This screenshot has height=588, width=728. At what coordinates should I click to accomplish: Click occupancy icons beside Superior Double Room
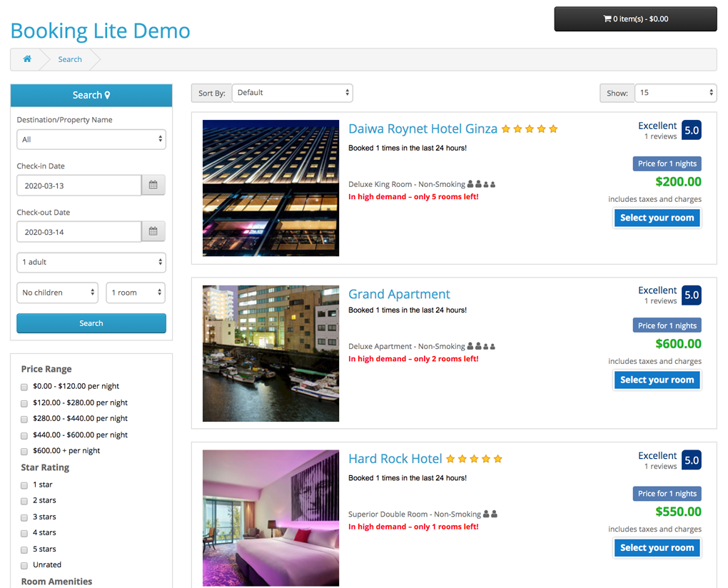pyautogui.click(x=490, y=514)
